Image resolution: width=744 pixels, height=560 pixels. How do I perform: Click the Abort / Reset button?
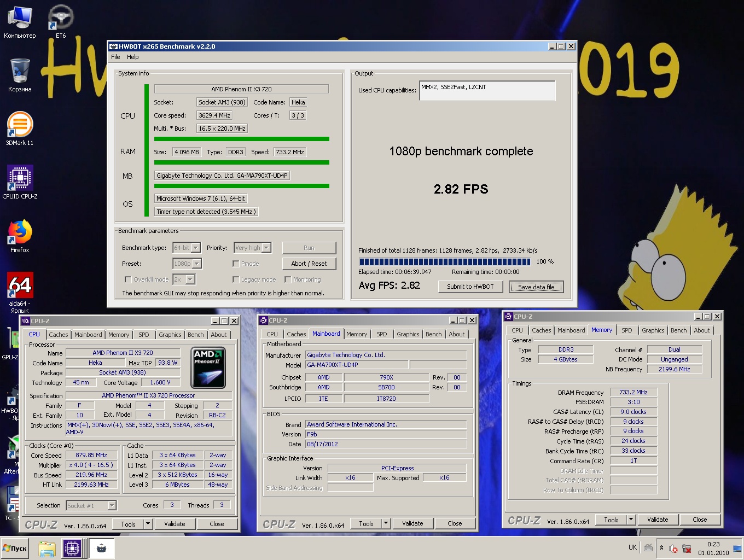(x=309, y=264)
